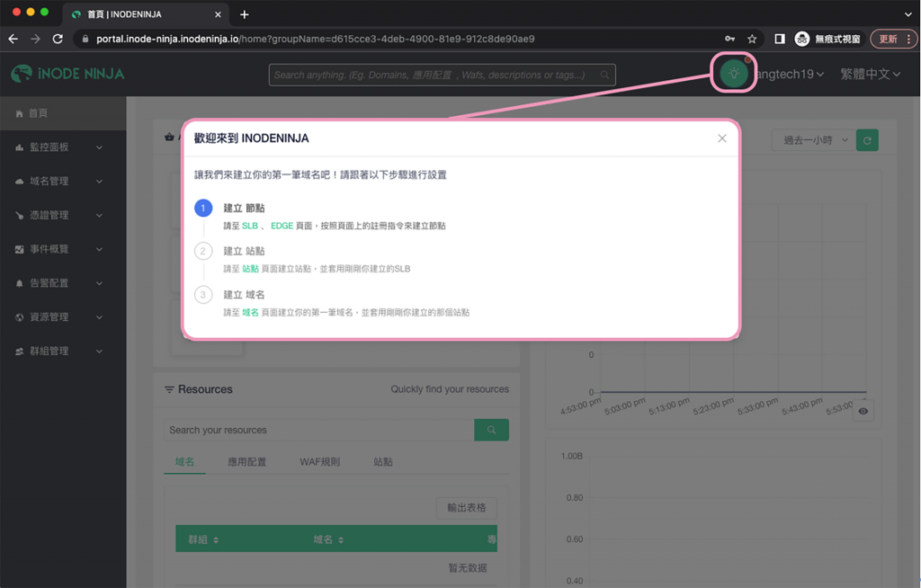
Task: Go to 首頁 in the sidebar
Action: (x=63, y=113)
